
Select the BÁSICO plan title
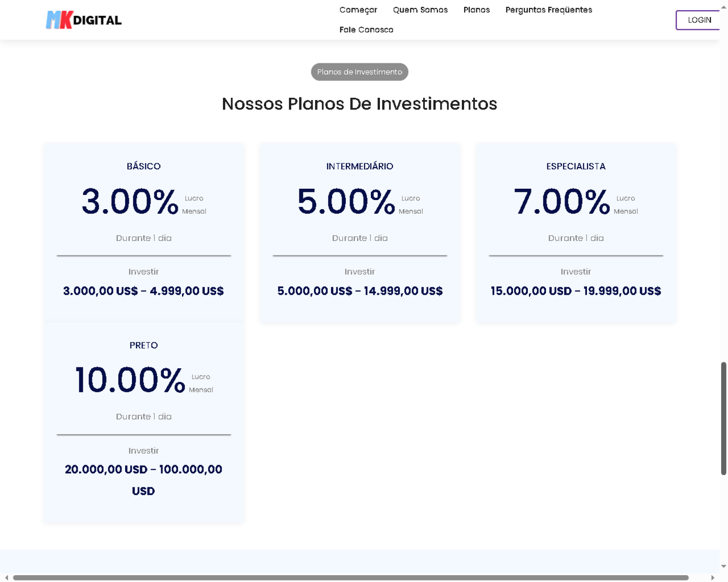coord(144,166)
